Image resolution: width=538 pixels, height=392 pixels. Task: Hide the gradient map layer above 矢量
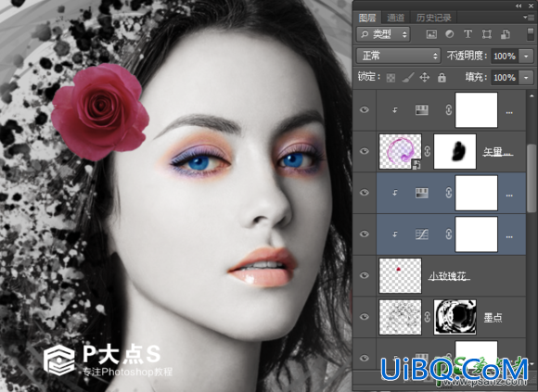[365, 109]
